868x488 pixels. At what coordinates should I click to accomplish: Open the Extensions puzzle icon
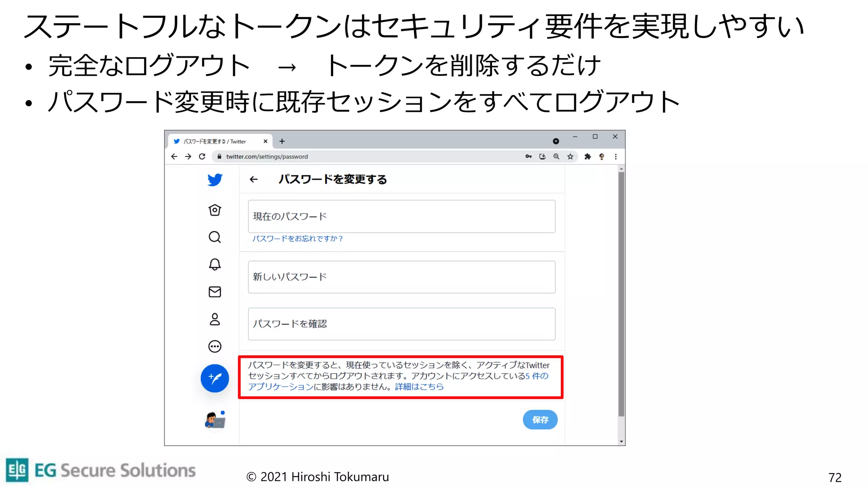[x=587, y=156]
